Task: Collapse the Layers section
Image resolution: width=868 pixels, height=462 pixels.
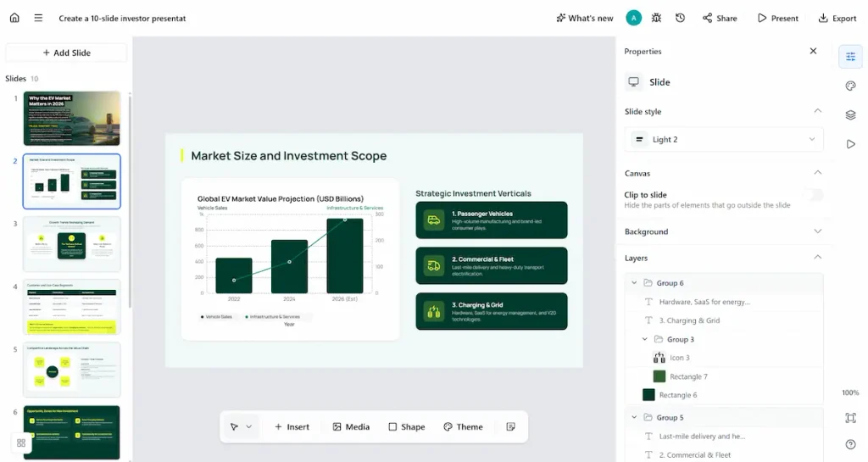Action: [x=818, y=258]
